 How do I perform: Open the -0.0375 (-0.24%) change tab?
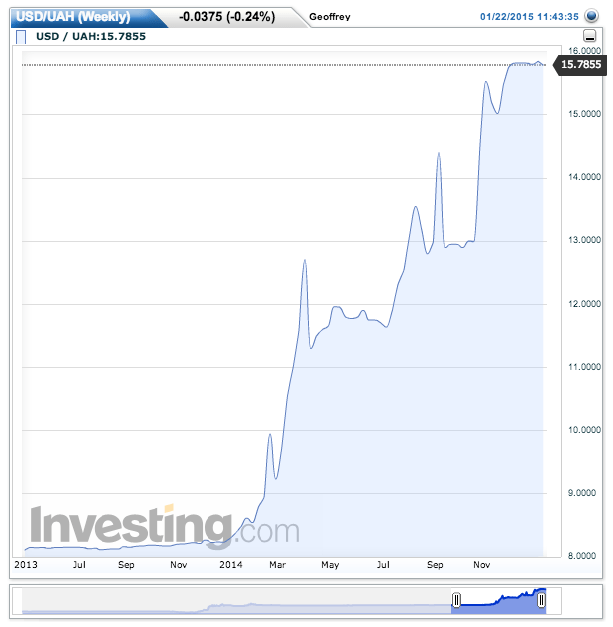[226, 16]
